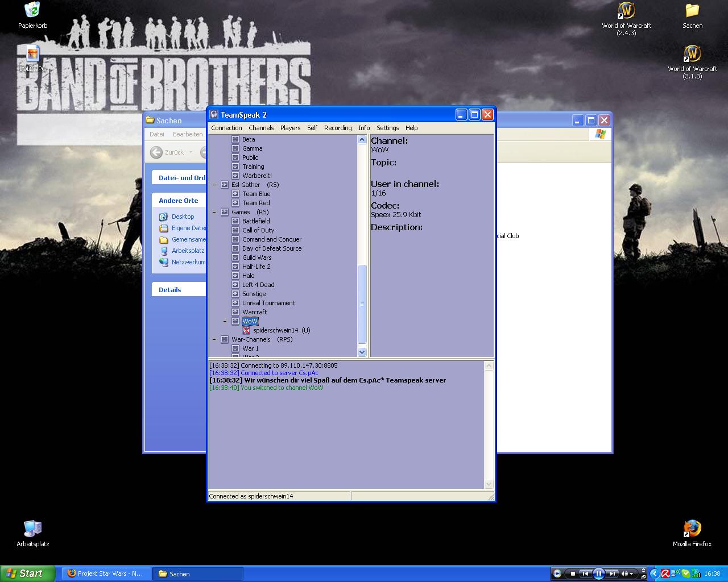
Task: Click the Unreal Tournament channel icon
Action: point(235,303)
